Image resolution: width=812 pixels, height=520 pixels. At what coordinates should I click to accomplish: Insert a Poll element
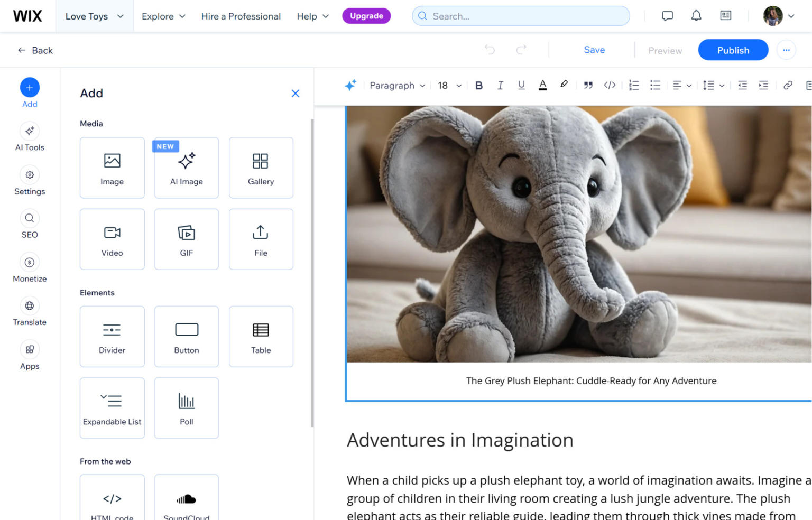(186, 407)
